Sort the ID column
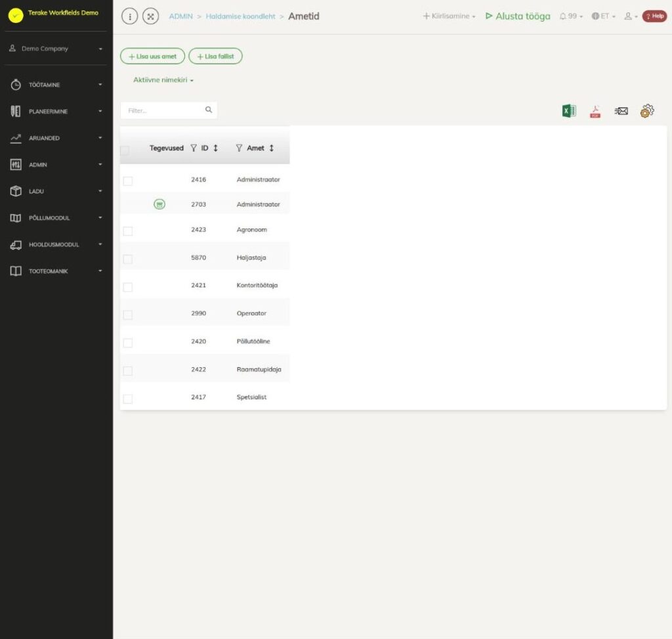The width and height of the screenshot is (672, 639). [x=215, y=148]
